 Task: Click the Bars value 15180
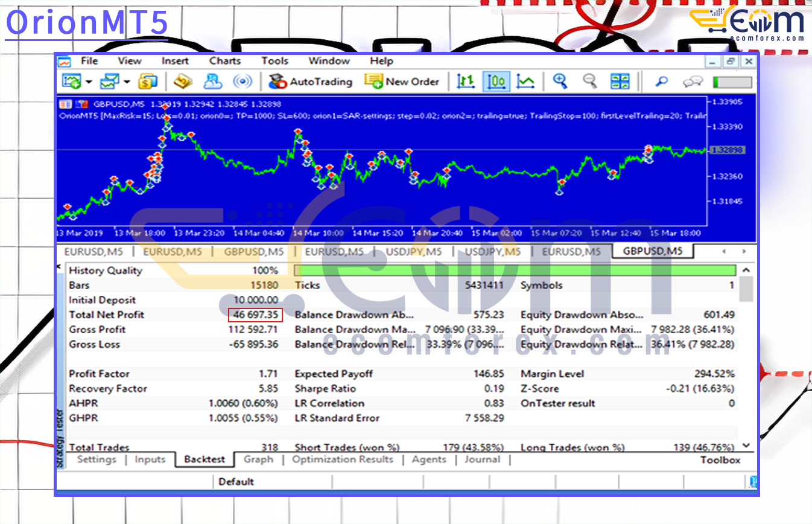coord(265,286)
